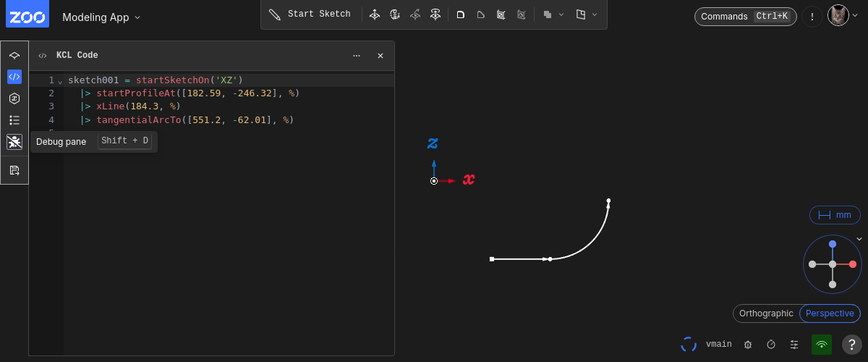The height and width of the screenshot is (362, 868).
Task: Click the Export file icon in sidebar
Action: [x=14, y=171]
